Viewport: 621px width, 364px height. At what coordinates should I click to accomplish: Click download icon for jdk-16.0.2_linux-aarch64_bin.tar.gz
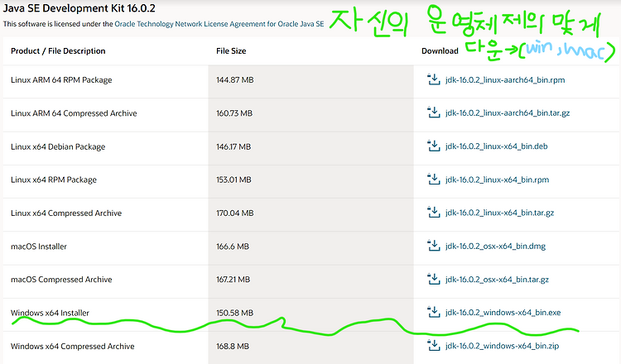point(434,113)
